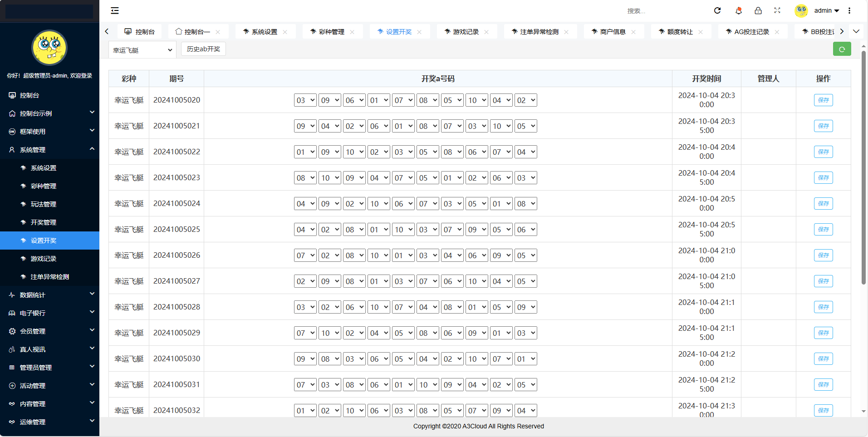Open the three-dot more options menu
The height and width of the screenshot is (437, 868).
849,10
